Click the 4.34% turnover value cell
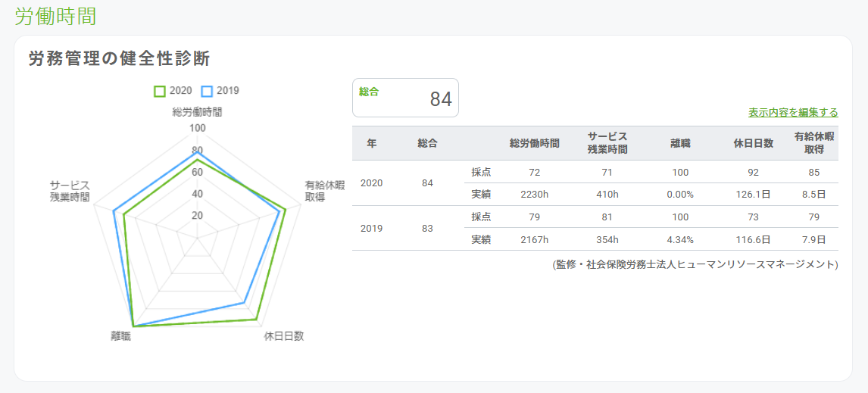 680,239
